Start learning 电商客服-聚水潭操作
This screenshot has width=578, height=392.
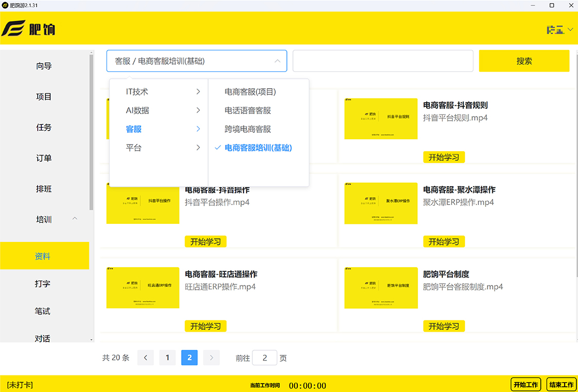point(444,241)
